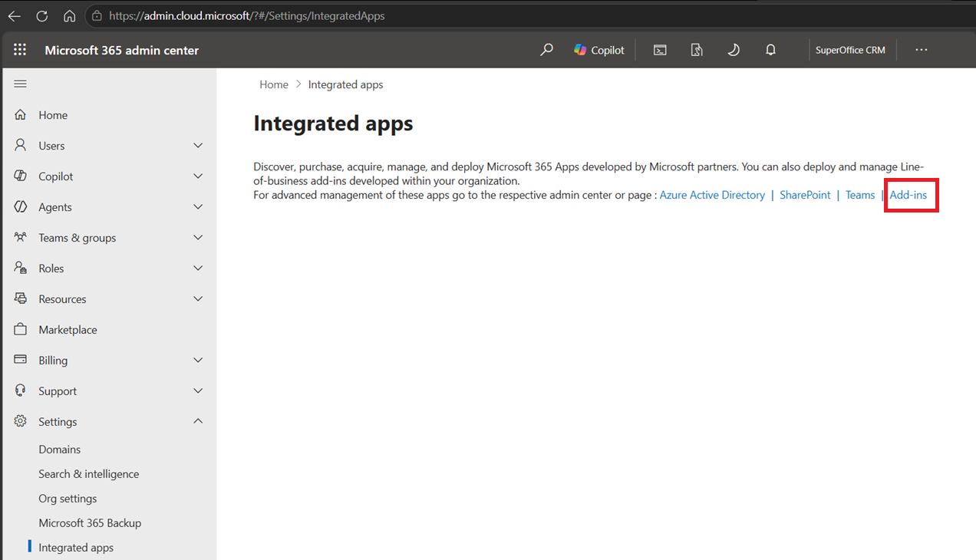Open the SuperOffice CRM account menu
Screen dimensions: 976x560
[850, 50]
